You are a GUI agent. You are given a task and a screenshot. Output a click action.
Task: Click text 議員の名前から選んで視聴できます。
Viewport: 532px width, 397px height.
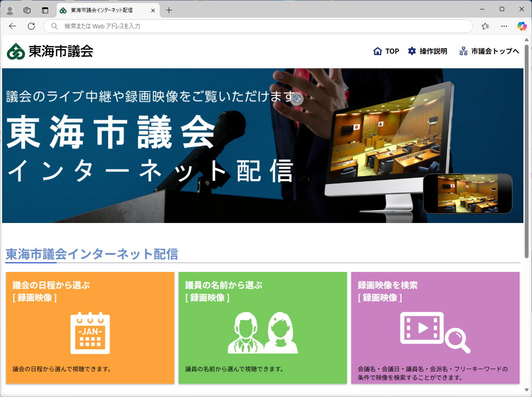point(235,369)
